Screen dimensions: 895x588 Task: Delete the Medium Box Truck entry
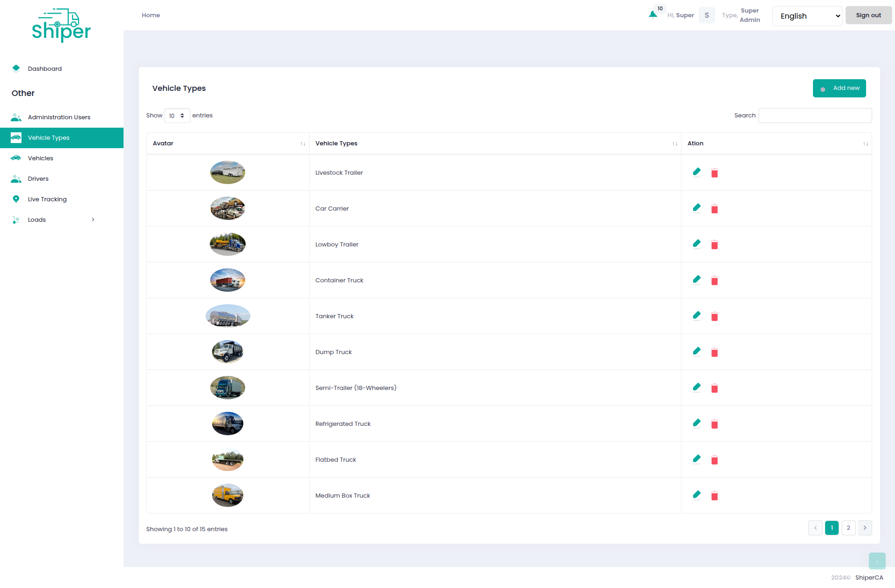(x=715, y=496)
